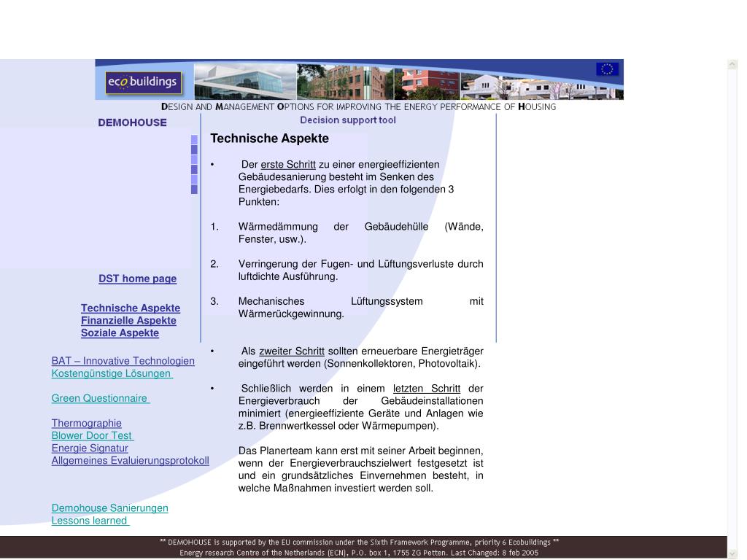Click scrollbar down arrow

(x=732, y=554)
